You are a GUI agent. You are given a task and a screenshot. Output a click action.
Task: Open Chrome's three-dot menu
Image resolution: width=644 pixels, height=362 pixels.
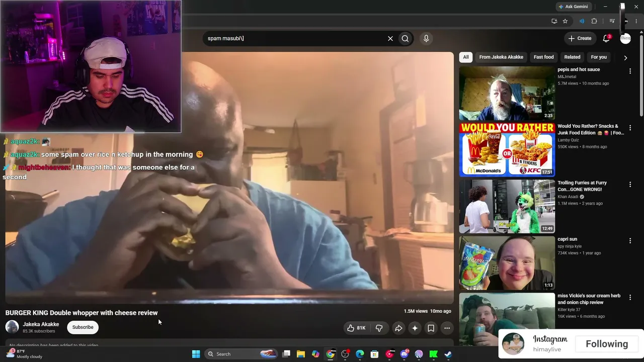636,21
